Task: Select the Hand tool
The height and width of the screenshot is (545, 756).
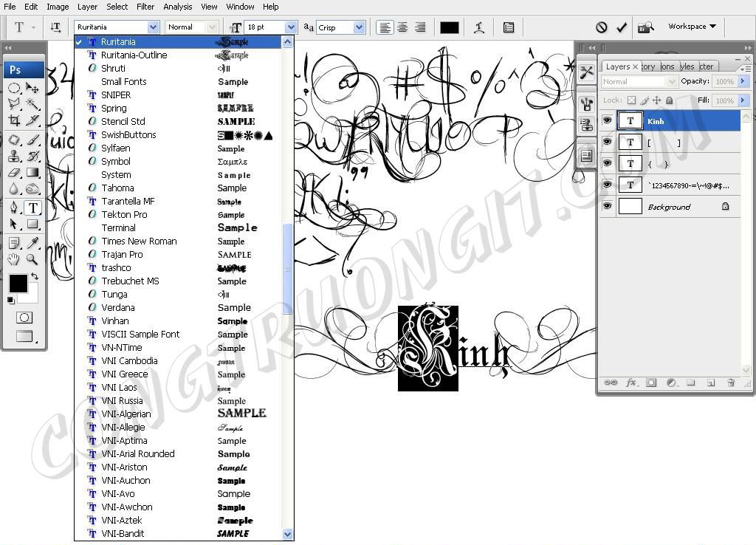Action: 14,259
